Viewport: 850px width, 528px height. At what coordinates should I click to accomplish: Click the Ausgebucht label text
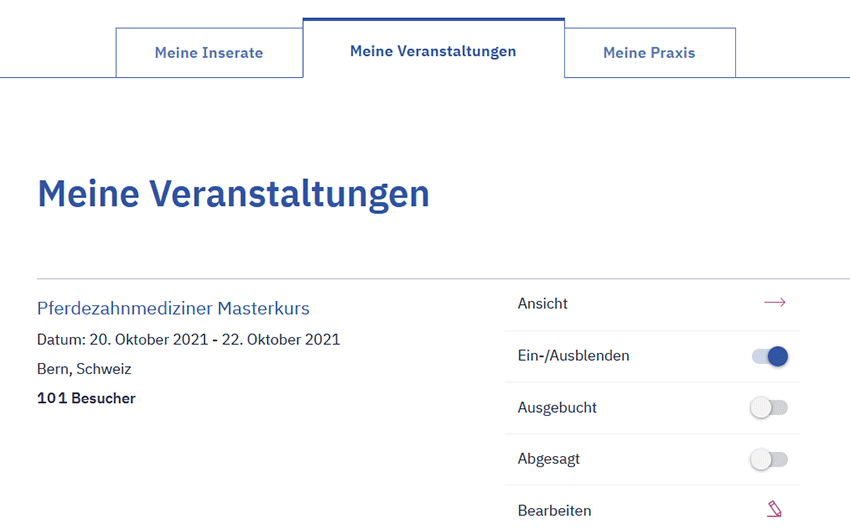[x=557, y=408]
